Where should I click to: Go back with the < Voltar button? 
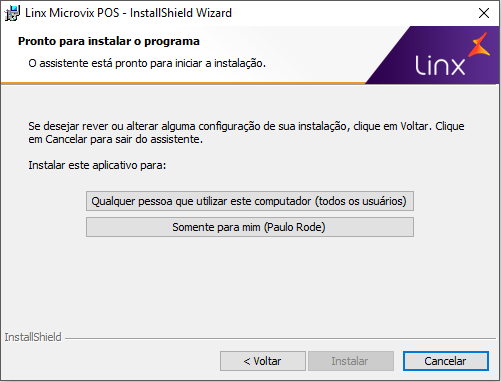tap(263, 361)
